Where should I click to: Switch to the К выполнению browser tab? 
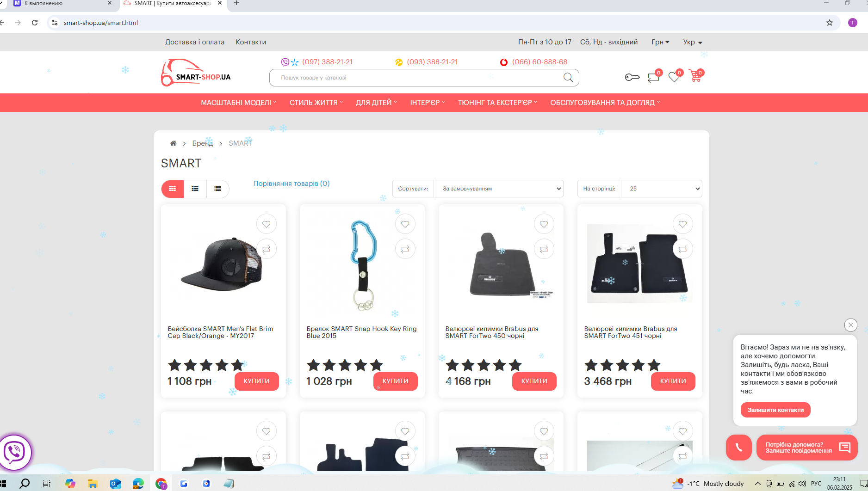pyautogui.click(x=62, y=4)
